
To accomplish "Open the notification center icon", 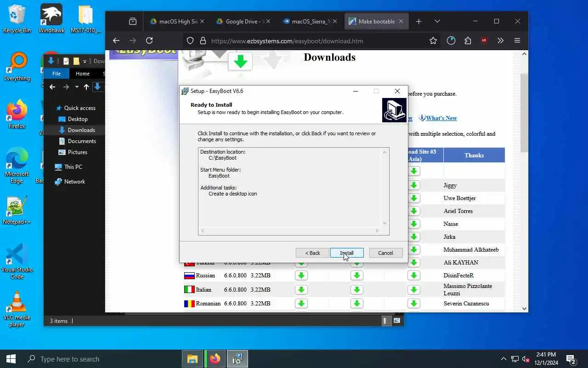I will coord(571,359).
